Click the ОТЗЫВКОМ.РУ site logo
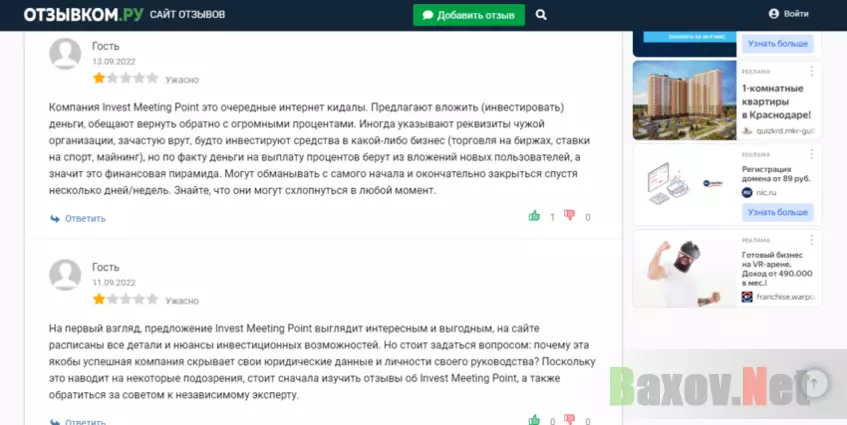Viewport: 847px width, 425px height. [83, 15]
